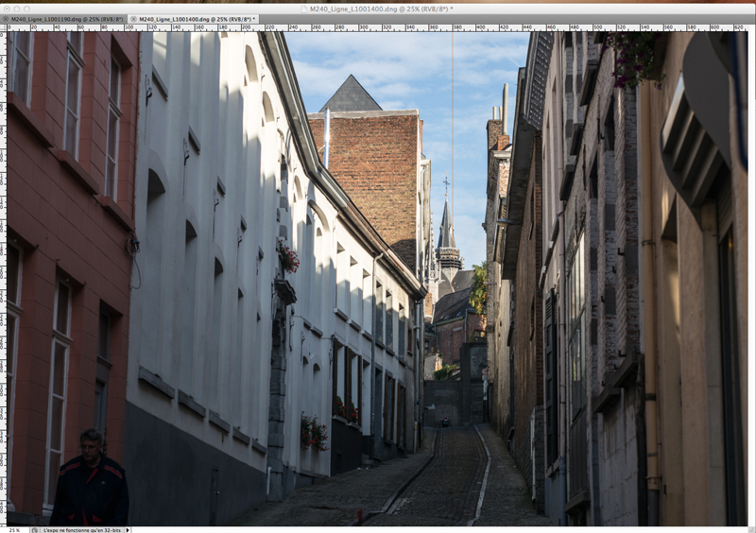756x533 pixels.
Task: Click the ruler origin corner box
Action: [3, 27]
